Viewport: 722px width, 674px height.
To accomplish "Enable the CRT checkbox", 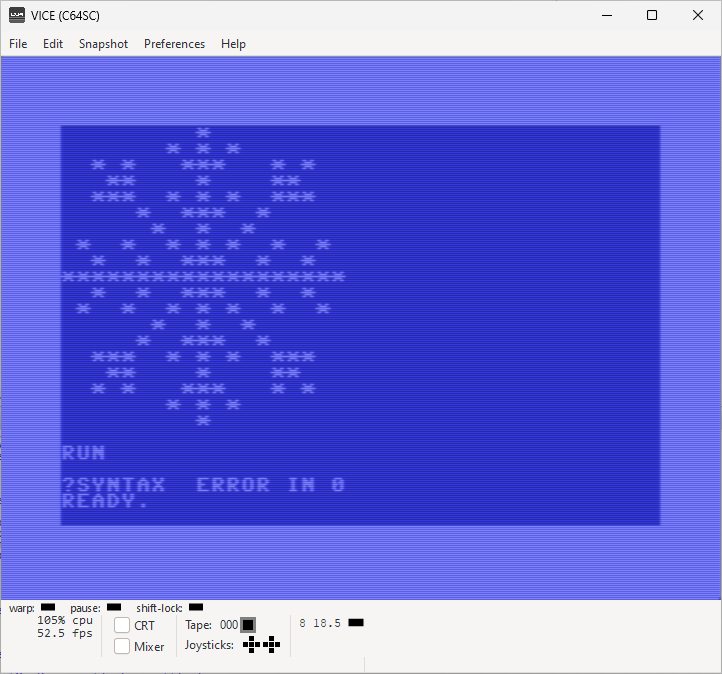I will click(x=122, y=625).
